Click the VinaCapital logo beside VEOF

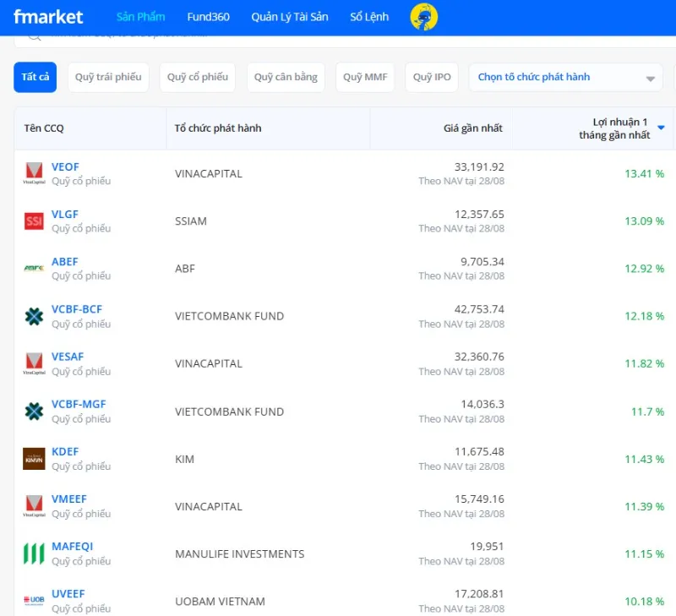pyautogui.click(x=34, y=173)
